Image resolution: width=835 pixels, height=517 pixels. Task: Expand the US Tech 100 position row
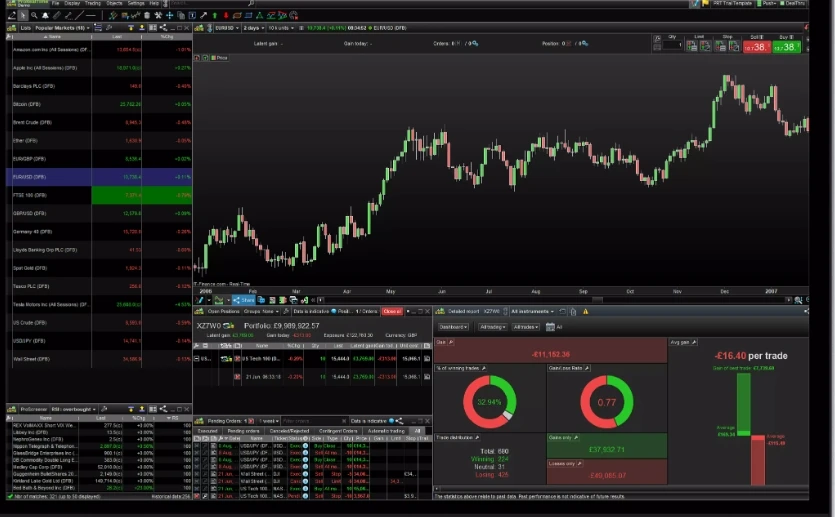point(198,358)
